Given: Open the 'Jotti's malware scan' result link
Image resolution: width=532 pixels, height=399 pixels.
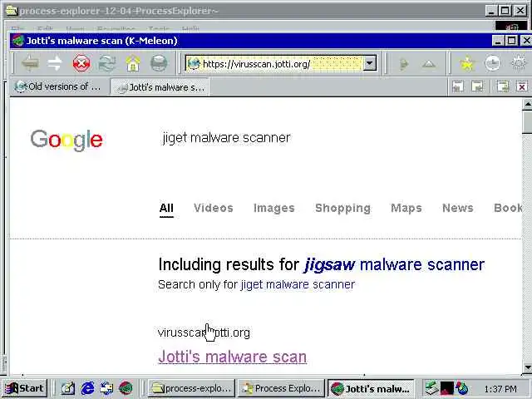Looking at the screenshot, I should click(x=233, y=357).
